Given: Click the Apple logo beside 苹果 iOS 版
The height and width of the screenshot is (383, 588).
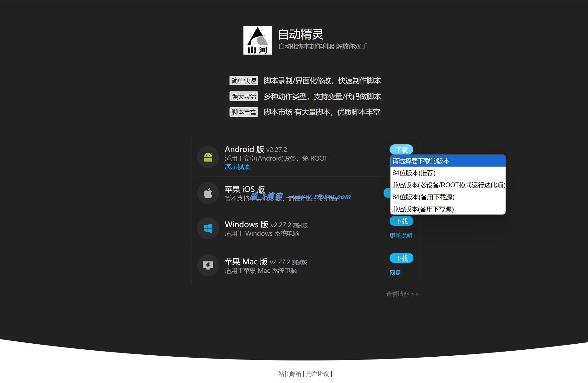Looking at the screenshot, I should (x=208, y=193).
